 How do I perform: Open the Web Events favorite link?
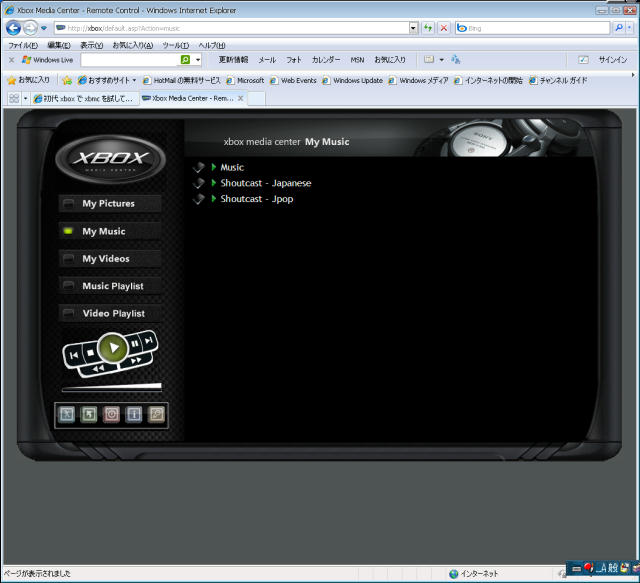293,80
